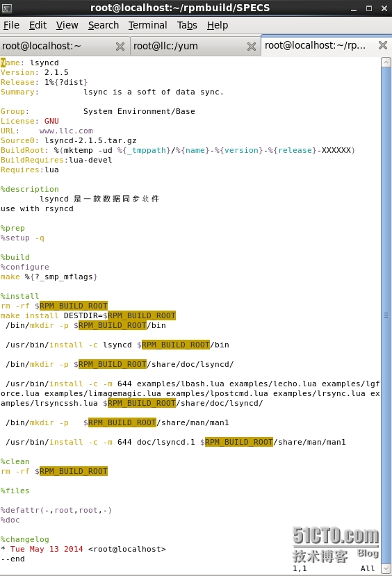Close the root@llc:/yum tab
The height and width of the screenshot is (576, 392).
(x=252, y=47)
